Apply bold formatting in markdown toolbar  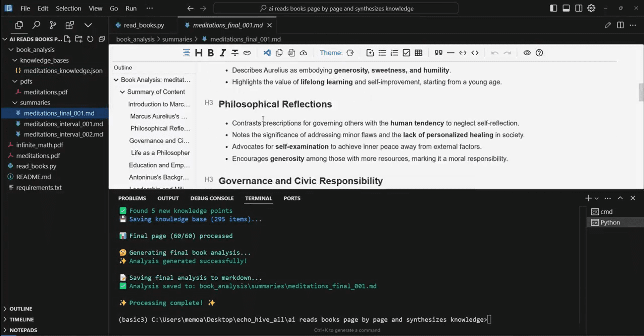pos(211,53)
